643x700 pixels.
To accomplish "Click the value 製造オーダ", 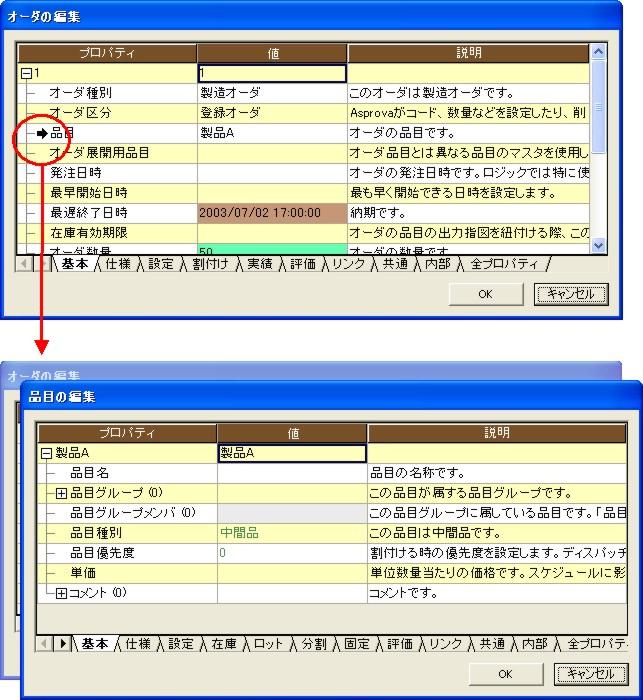I will point(230,93).
